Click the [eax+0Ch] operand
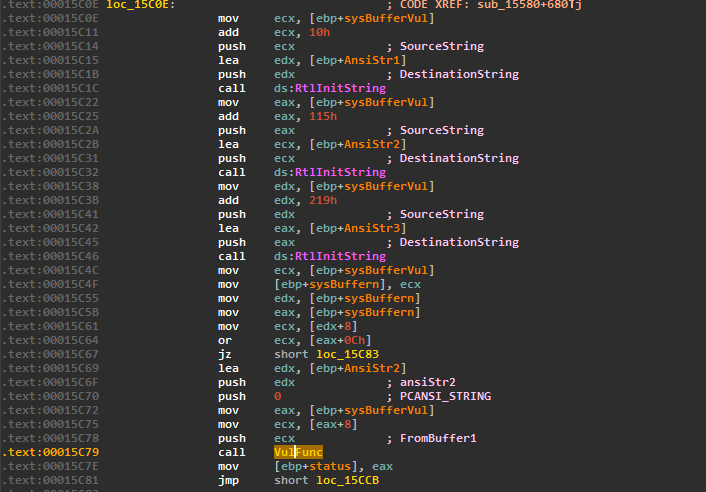The image size is (706, 492). coord(340,340)
